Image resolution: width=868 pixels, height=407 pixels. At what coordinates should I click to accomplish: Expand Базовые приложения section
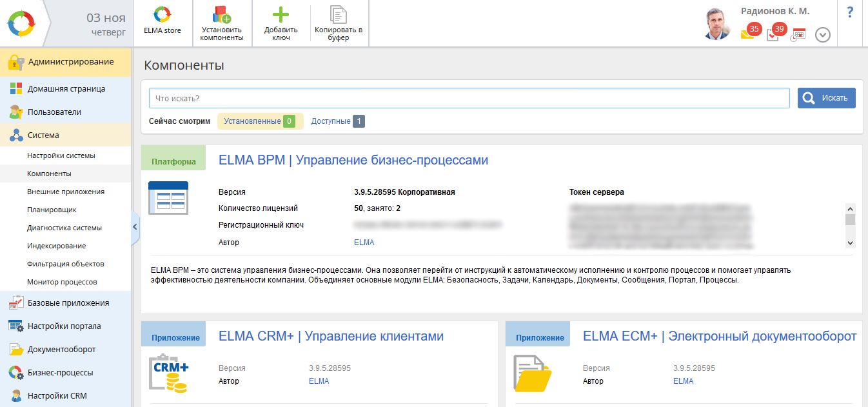point(68,303)
